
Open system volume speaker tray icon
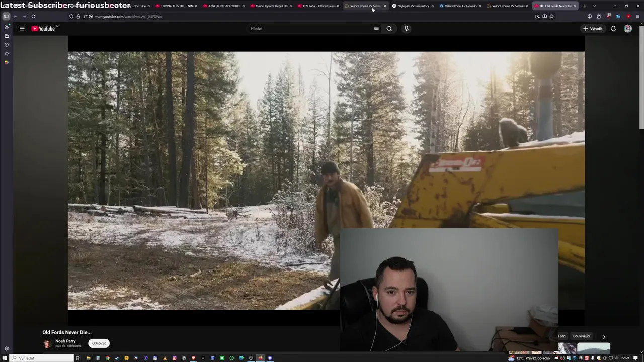(616, 358)
